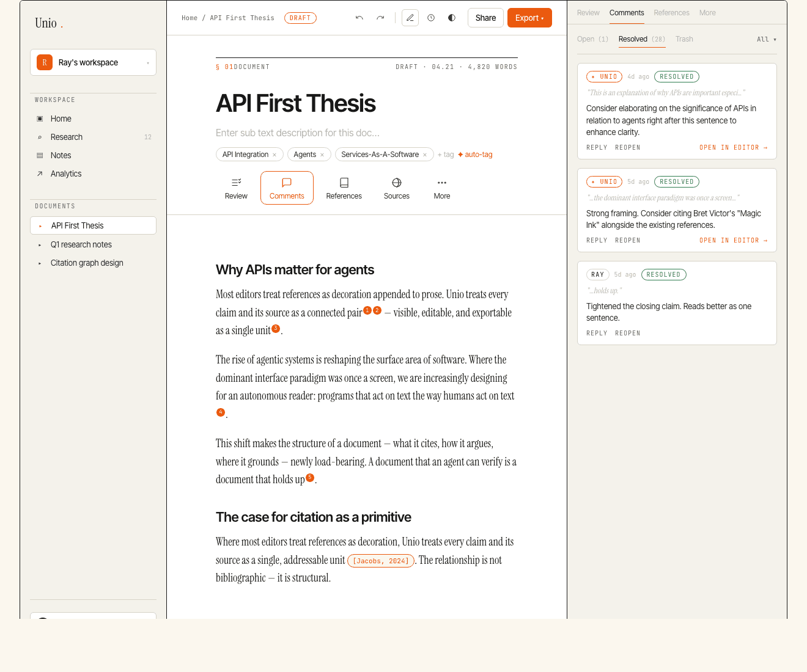This screenshot has height=672, width=807.
Task: Reply to the APIs significance comment
Action: point(597,148)
